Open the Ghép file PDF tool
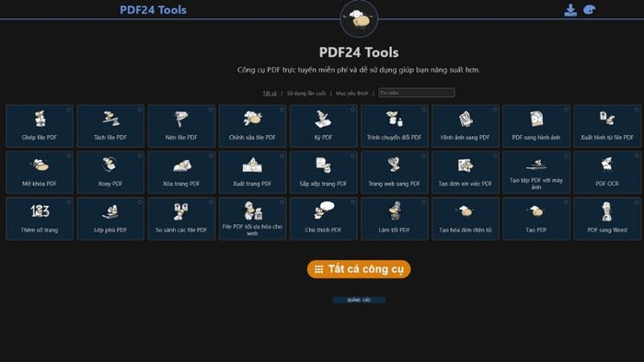The height and width of the screenshot is (362, 644). (x=40, y=126)
